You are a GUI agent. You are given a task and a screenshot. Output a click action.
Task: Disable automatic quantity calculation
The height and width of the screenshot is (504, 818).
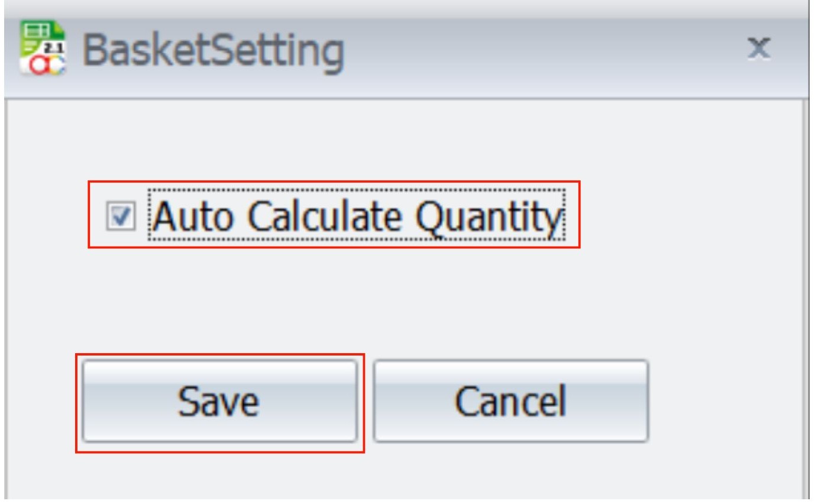pyautogui.click(x=121, y=216)
